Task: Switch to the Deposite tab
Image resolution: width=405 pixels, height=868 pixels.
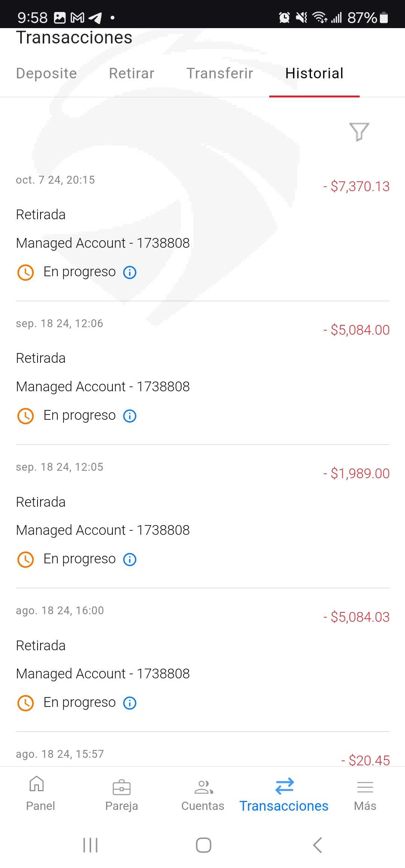Action: click(46, 73)
